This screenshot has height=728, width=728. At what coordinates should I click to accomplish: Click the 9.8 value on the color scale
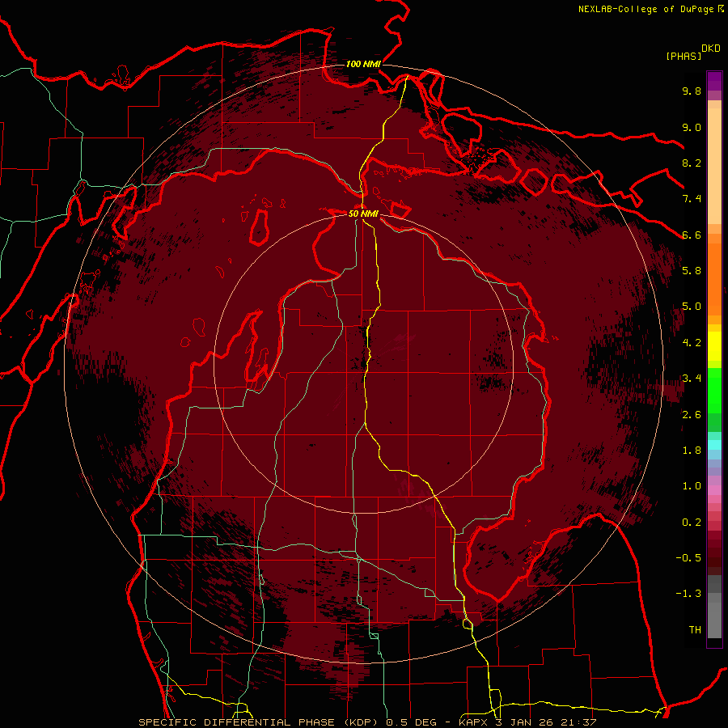(x=692, y=91)
